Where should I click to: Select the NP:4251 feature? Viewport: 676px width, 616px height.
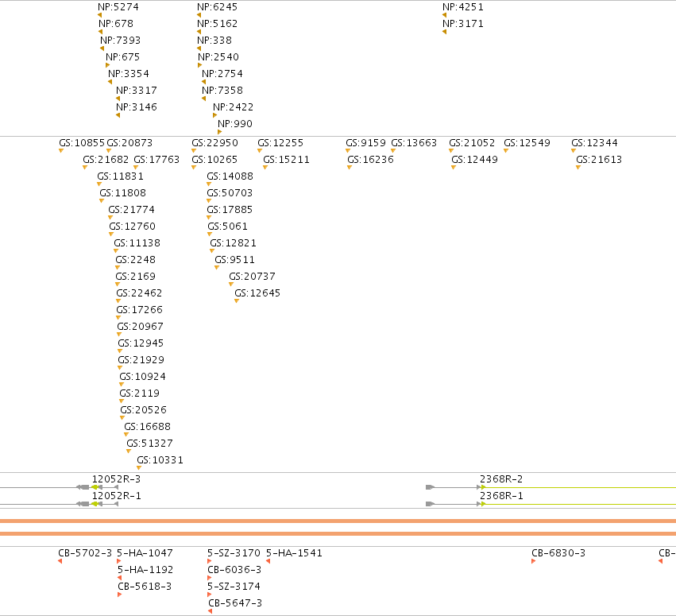tap(463, 7)
